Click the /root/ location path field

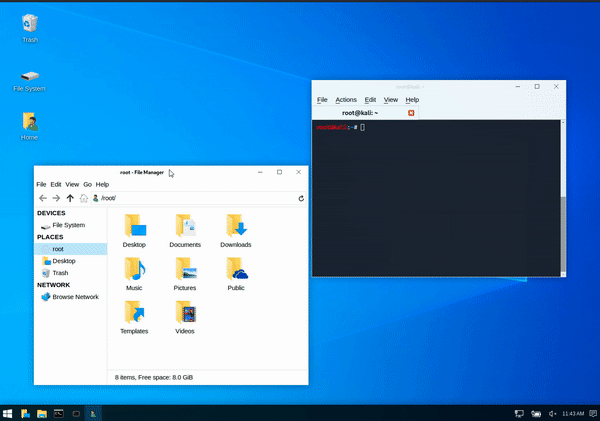[x=190, y=198]
